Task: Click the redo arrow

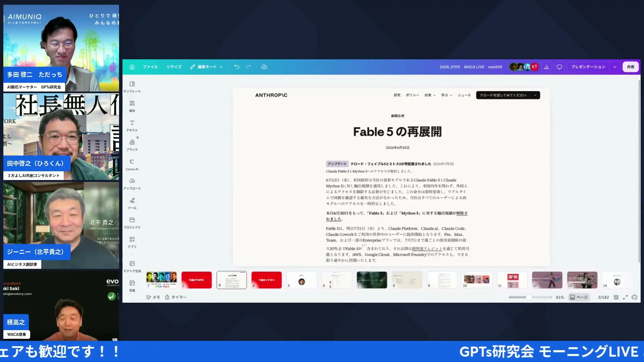Action: point(248,67)
